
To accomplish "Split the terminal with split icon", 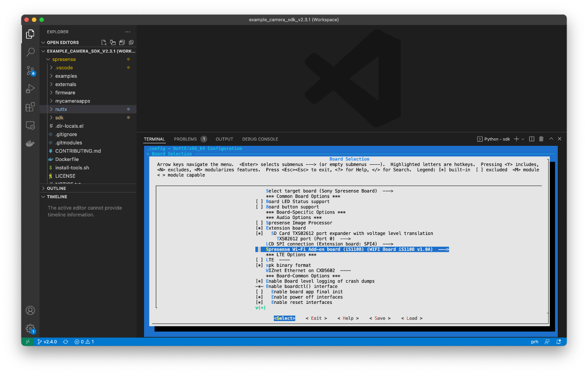I will [x=532, y=139].
